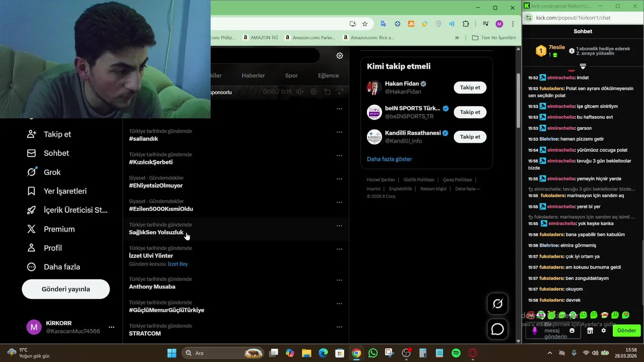Go to Profil page

coord(44,248)
